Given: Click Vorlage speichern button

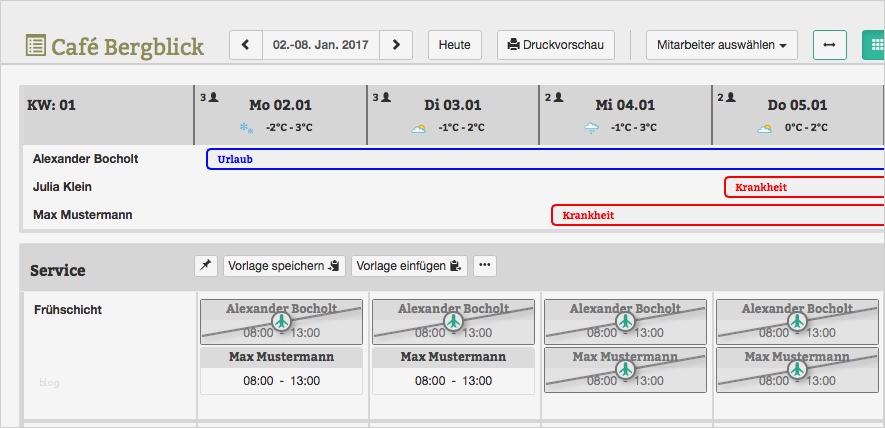Looking at the screenshot, I should click(x=284, y=265).
